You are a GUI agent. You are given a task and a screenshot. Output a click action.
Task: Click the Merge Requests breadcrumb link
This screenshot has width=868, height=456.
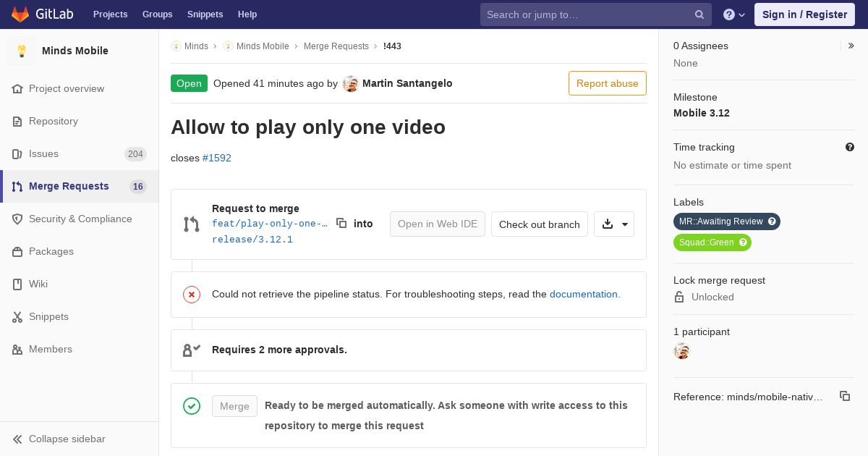coord(336,46)
